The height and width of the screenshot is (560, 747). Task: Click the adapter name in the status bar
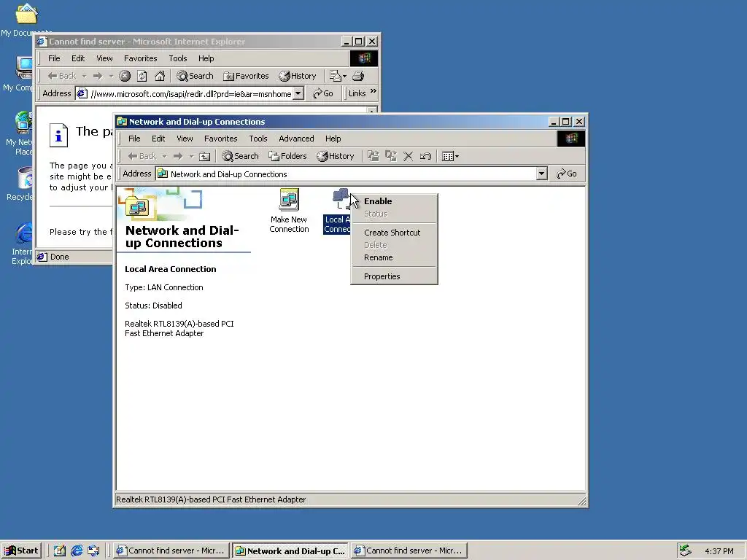211,499
